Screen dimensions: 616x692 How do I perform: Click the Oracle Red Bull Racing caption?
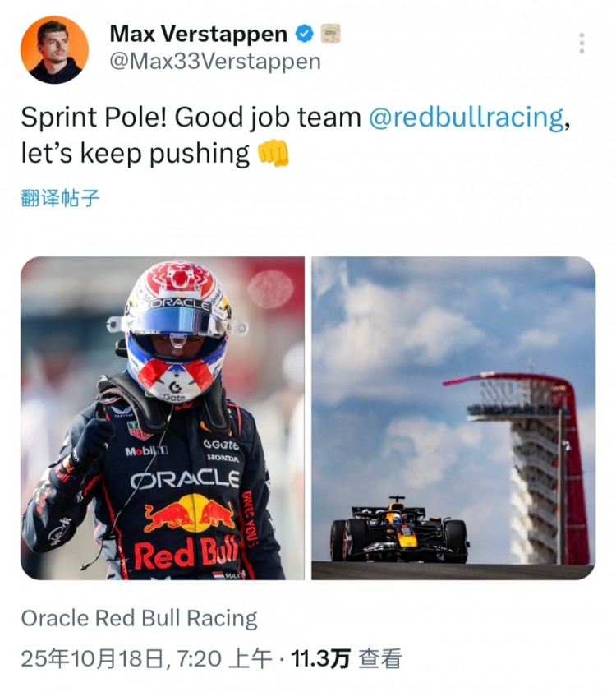(139, 618)
